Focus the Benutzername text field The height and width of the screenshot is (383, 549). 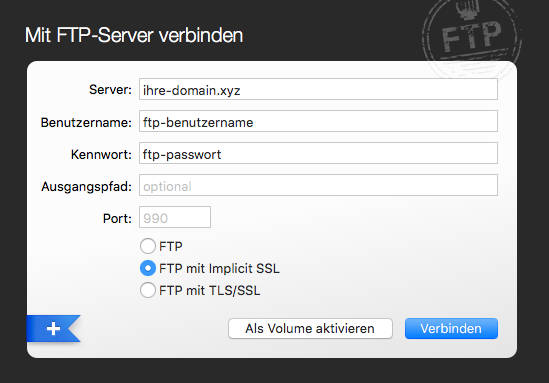[318, 121]
